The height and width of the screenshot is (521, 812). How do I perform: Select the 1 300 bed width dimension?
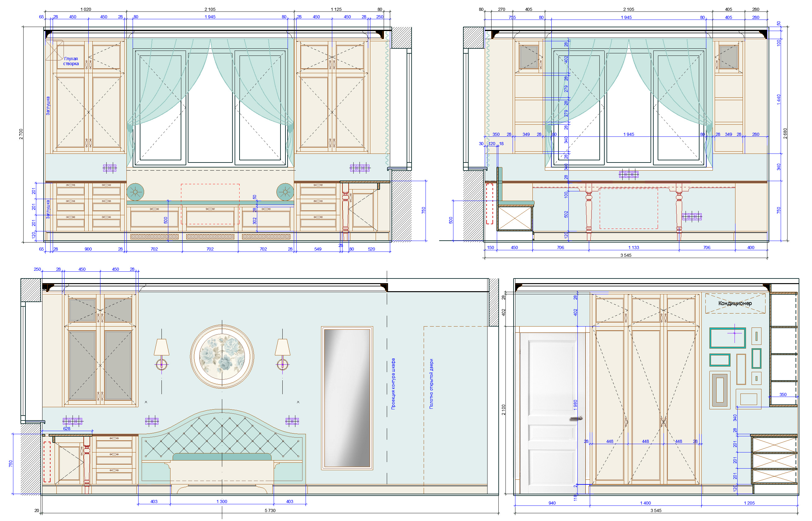click(x=222, y=501)
